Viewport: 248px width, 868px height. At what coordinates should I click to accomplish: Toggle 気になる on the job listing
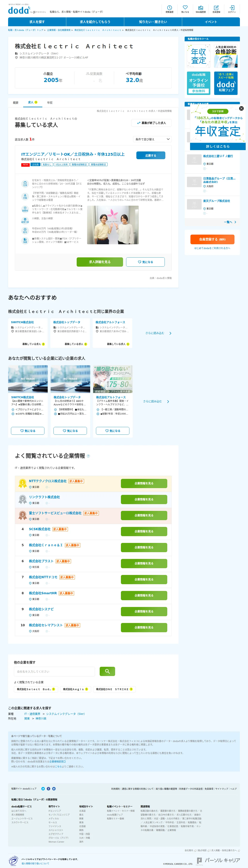point(145,262)
